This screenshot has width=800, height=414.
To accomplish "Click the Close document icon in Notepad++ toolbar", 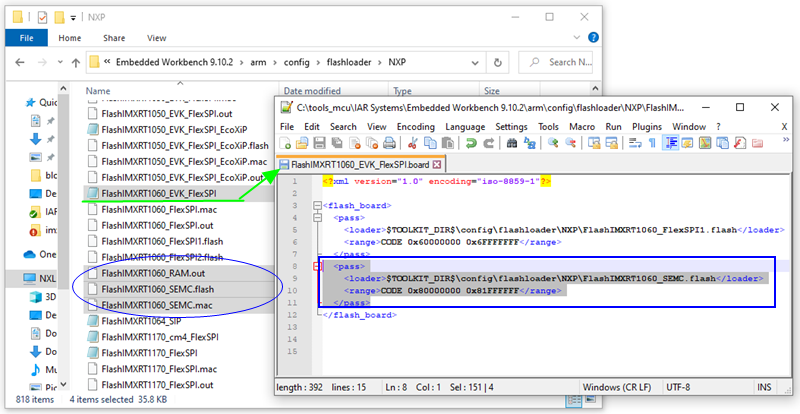I will tap(354, 143).
